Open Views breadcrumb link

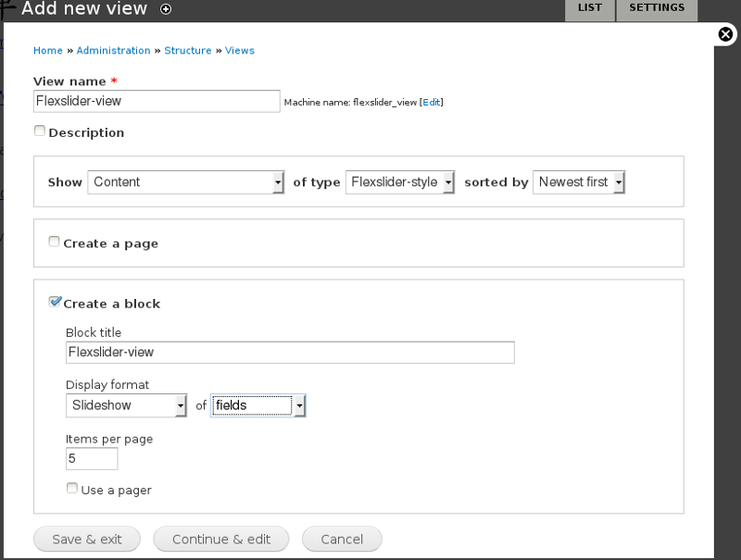[x=240, y=51]
